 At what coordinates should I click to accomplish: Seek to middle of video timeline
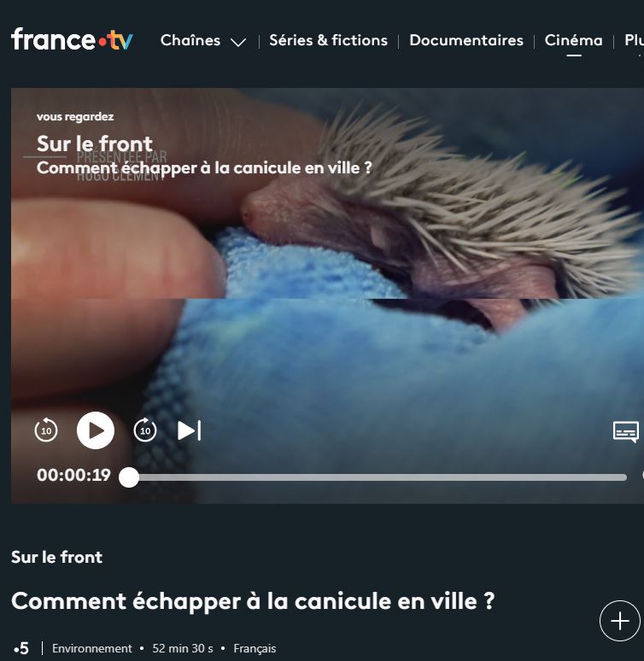378,477
